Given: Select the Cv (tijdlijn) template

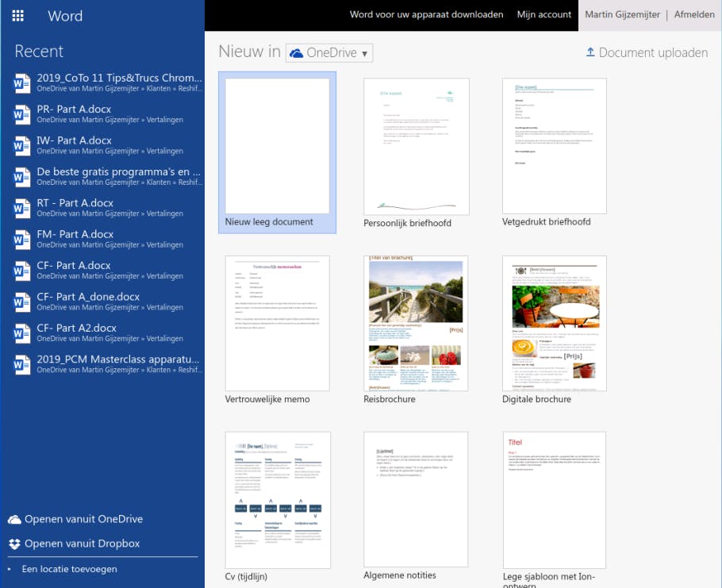Looking at the screenshot, I should [x=278, y=498].
